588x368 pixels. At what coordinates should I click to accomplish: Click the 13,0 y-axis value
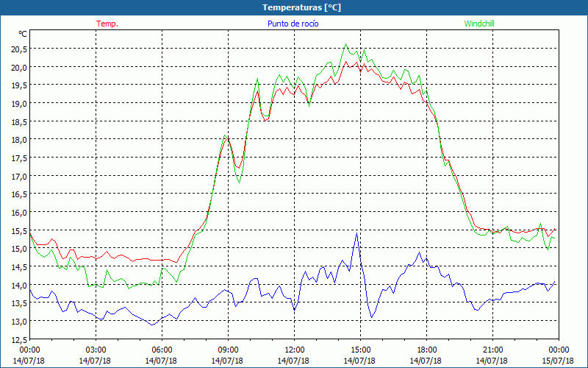[20, 321]
